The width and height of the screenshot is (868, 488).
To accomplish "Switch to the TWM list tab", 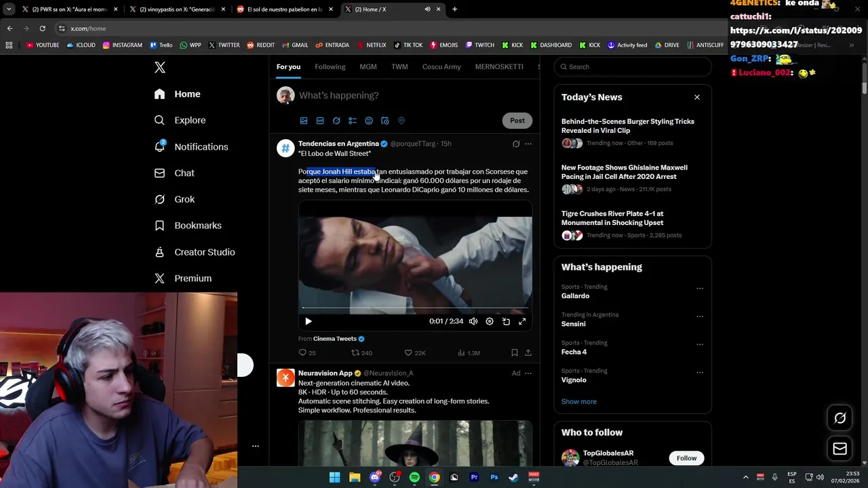I will [x=399, y=66].
